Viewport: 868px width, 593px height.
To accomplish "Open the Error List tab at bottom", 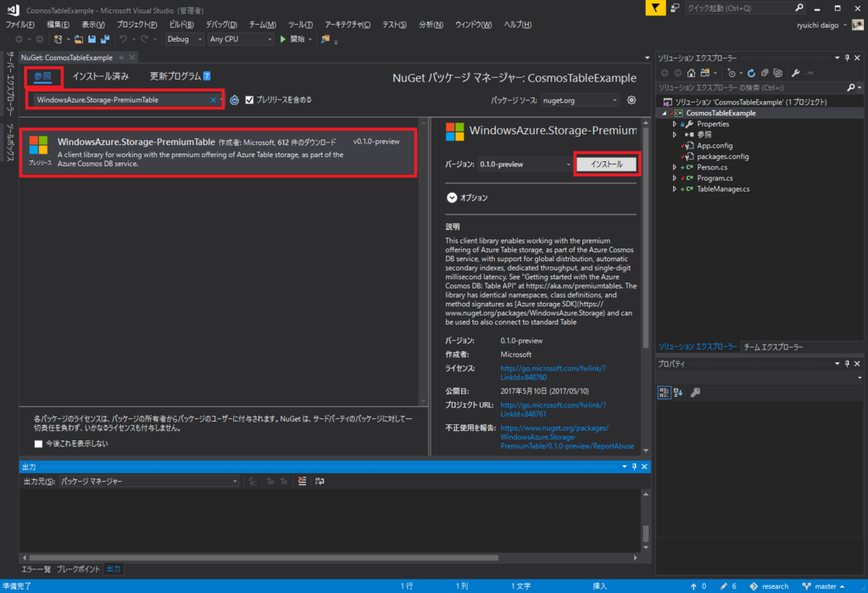I will click(36, 569).
